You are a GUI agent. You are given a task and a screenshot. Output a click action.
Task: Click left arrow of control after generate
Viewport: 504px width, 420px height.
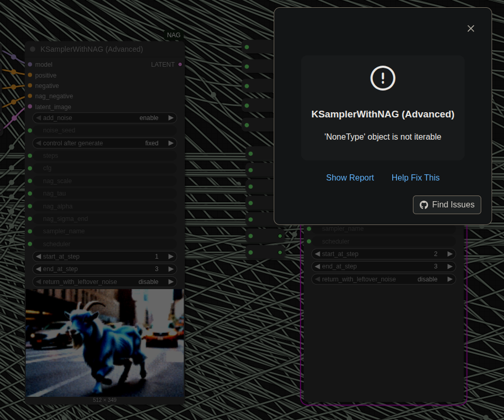tap(38, 143)
